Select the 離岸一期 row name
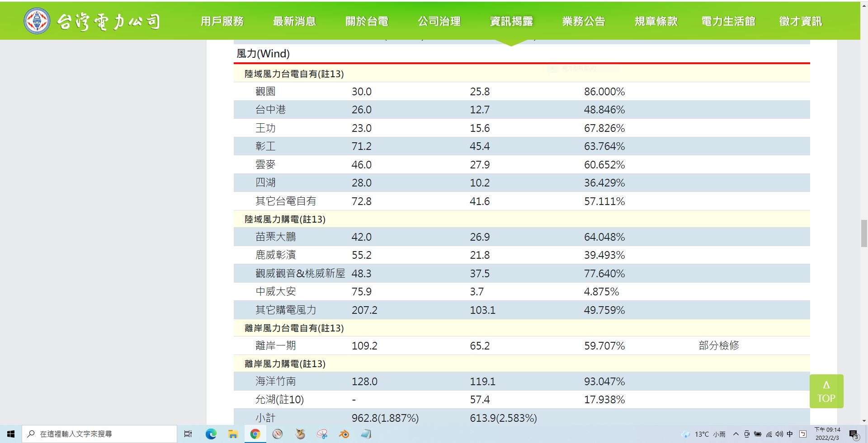The height and width of the screenshot is (443, 868). point(276,346)
